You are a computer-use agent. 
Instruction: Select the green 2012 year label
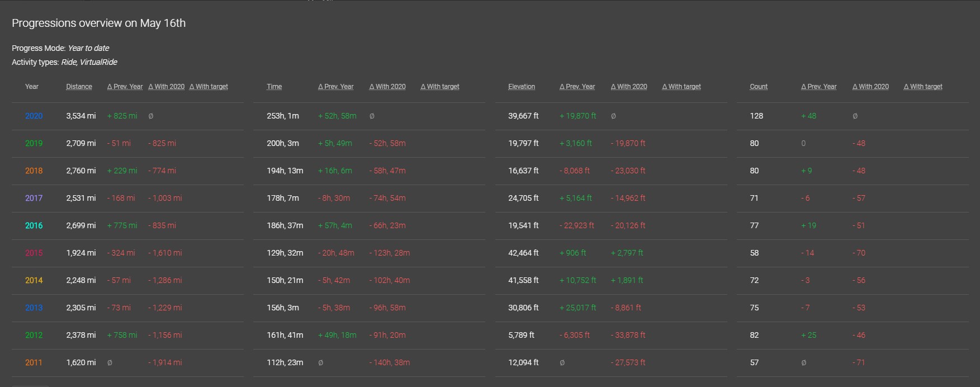pyautogui.click(x=34, y=335)
